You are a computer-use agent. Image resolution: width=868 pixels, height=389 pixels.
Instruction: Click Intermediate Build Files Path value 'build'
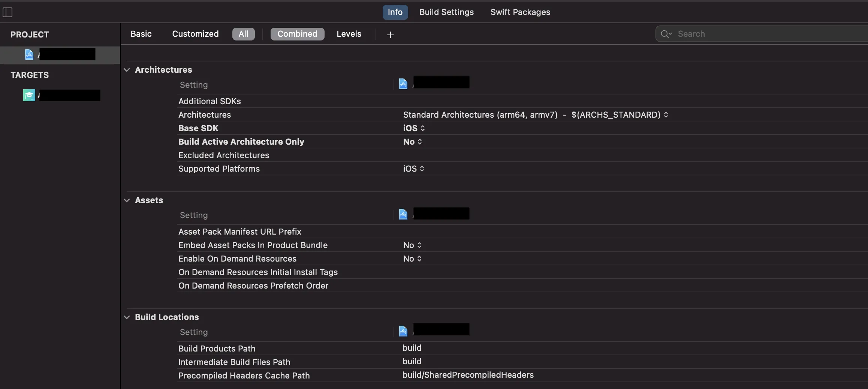tap(412, 361)
